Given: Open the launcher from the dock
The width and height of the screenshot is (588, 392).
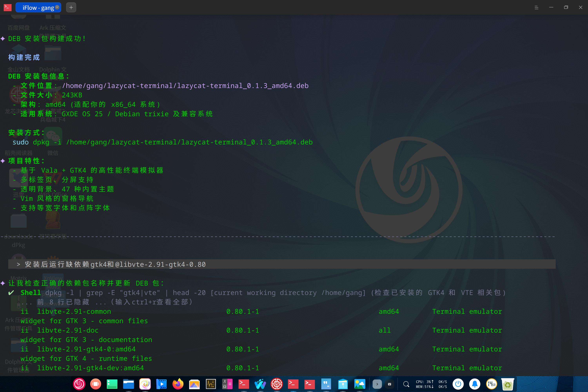Looking at the screenshot, I should 79,384.
